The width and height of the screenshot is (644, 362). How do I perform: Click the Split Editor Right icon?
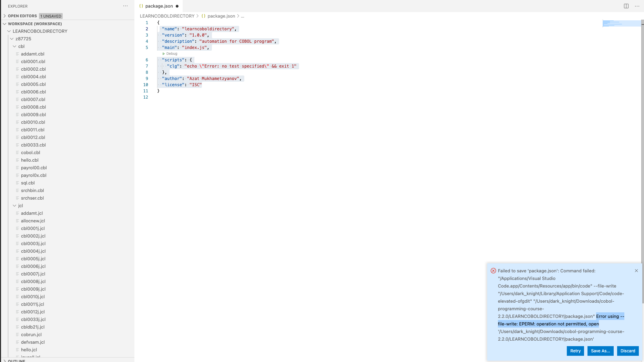click(x=626, y=6)
